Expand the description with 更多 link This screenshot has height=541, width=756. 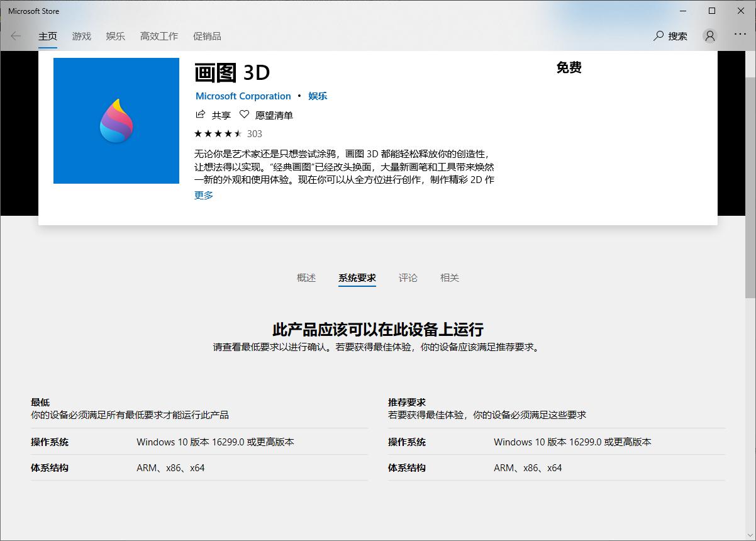[203, 195]
